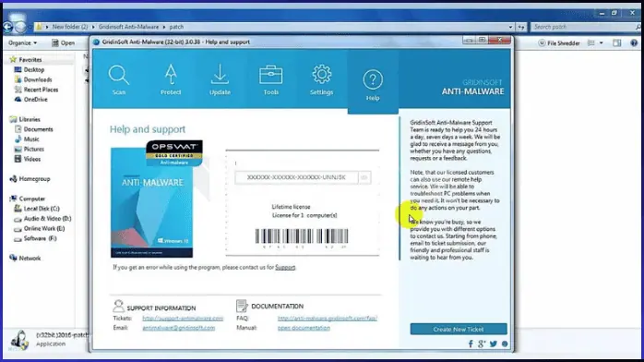Open the Twitter social icon

coord(494,344)
